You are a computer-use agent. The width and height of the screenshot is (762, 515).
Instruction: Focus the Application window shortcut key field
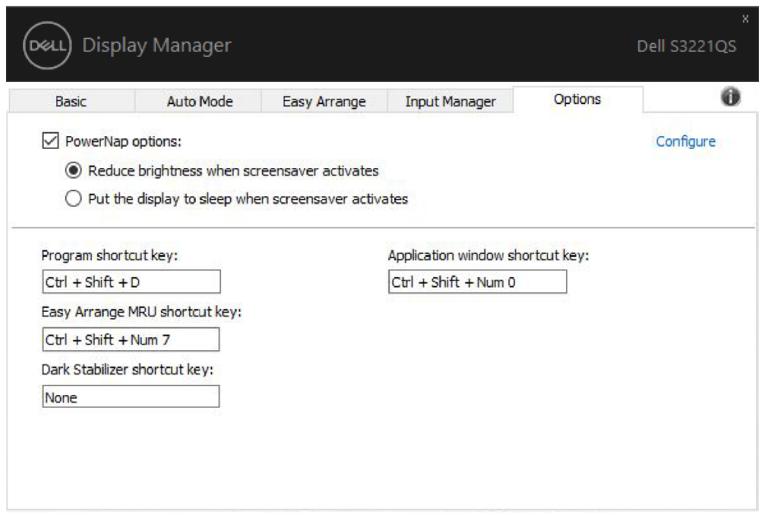[477, 282]
